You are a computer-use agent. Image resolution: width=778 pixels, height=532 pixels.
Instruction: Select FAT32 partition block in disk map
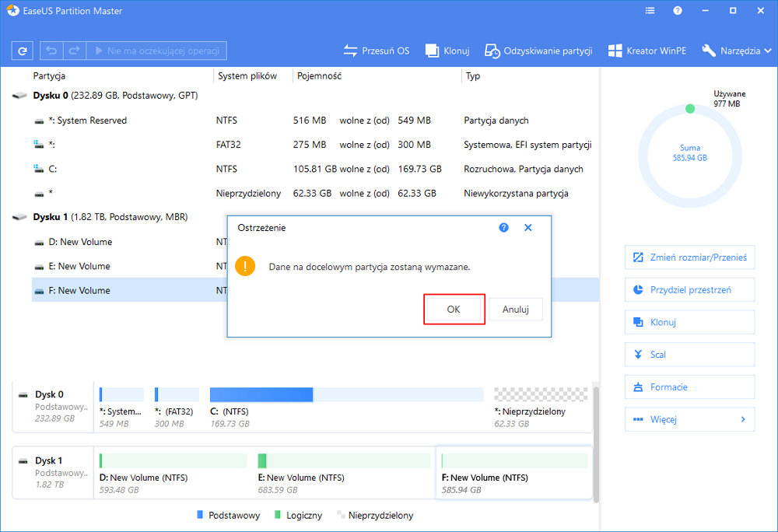[176, 407]
